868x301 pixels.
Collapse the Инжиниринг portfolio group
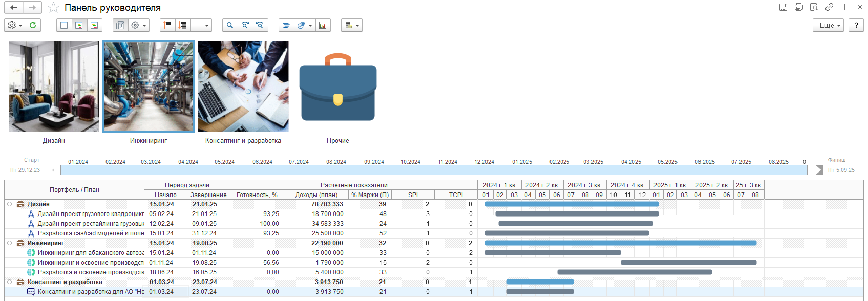point(9,243)
